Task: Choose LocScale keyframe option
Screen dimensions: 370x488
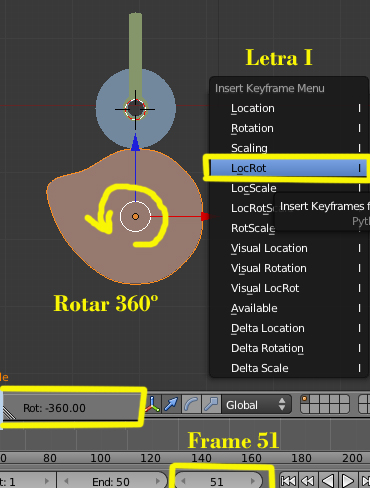Action: tap(289, 188)
